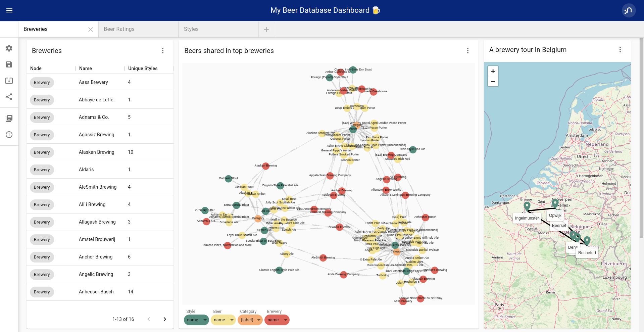This screenshot has height=332, width=644.
Task: Select the Anchor Brewing name cell
Action: coord(96,257)
